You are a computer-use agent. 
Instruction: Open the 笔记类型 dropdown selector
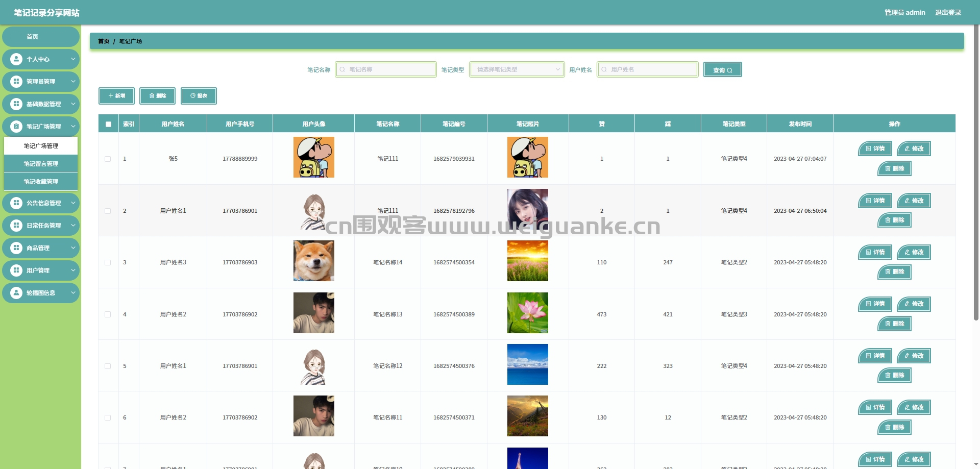[517, 69]
